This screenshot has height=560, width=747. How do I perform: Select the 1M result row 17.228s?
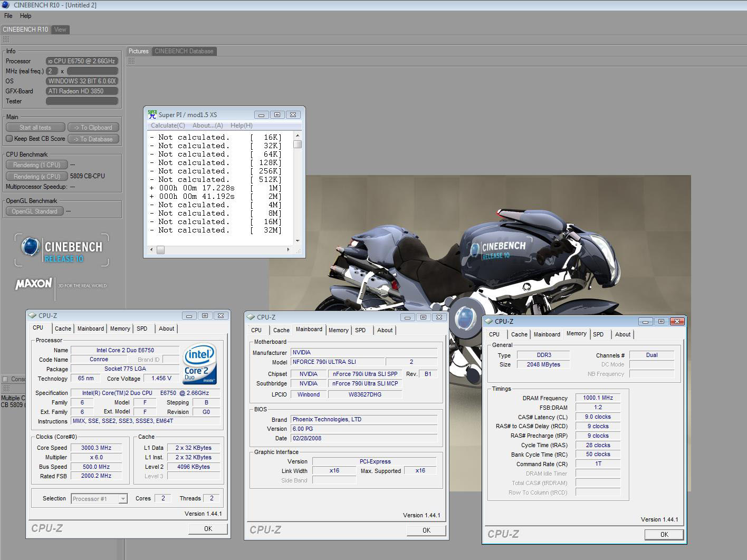tap(216, 188)
